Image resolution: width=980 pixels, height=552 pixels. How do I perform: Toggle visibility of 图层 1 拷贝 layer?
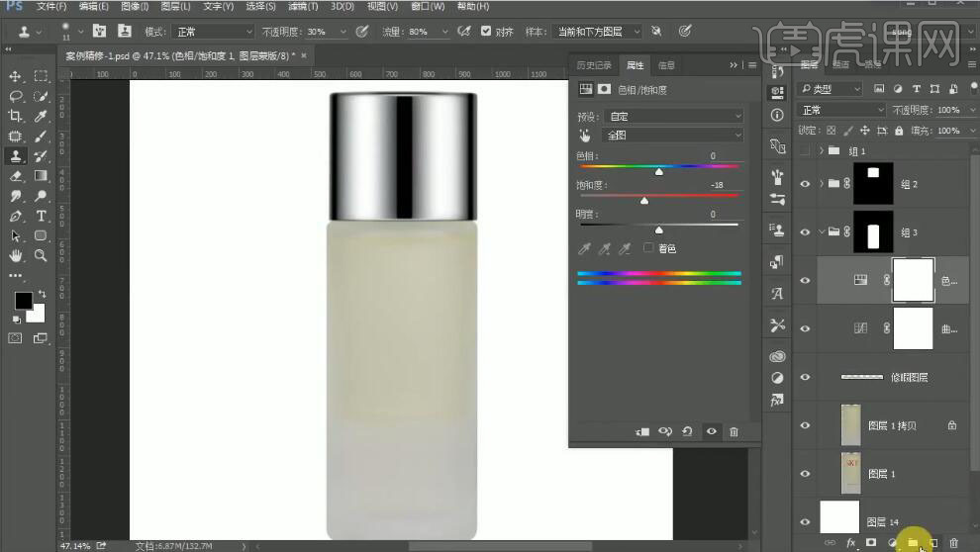[805, 425]
